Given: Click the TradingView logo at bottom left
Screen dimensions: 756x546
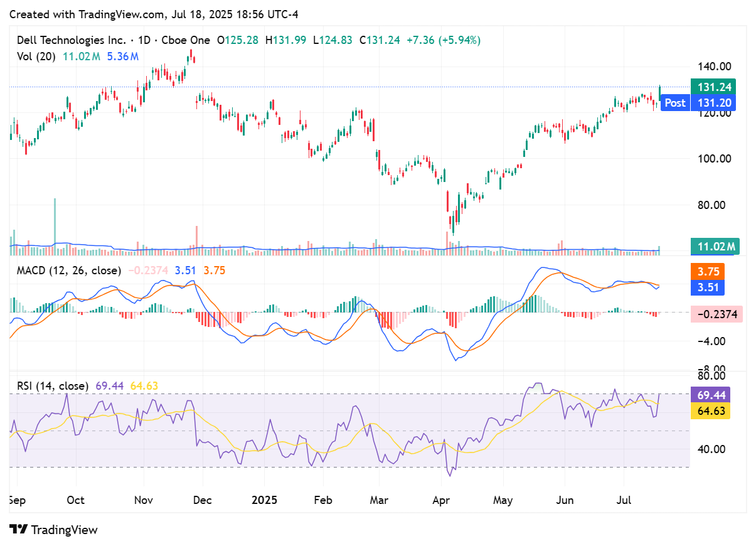Looking at the screenshot, I should tap(53, 530).
